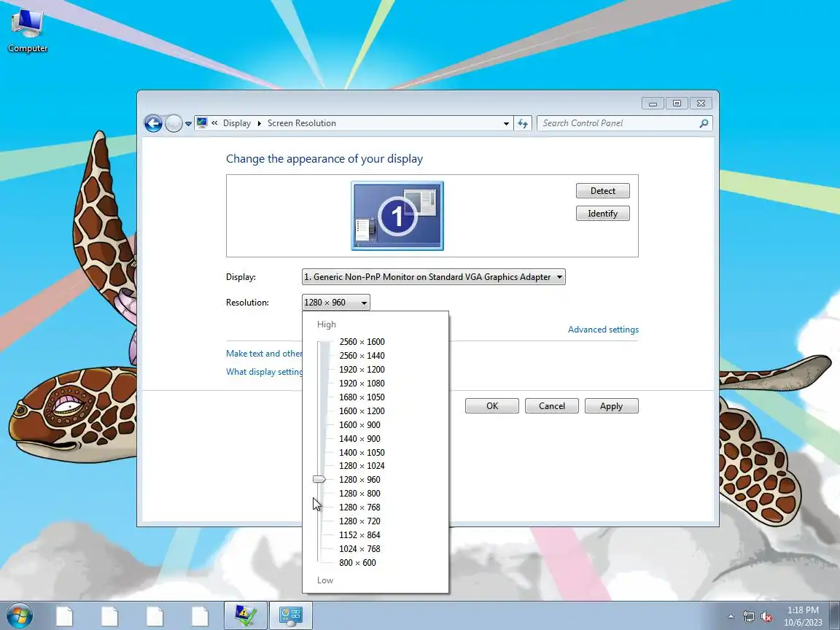This screenshot has width=840, height=630.
Task: Choose 1920 × 1200 resolution
Action: tap(362, 370)
